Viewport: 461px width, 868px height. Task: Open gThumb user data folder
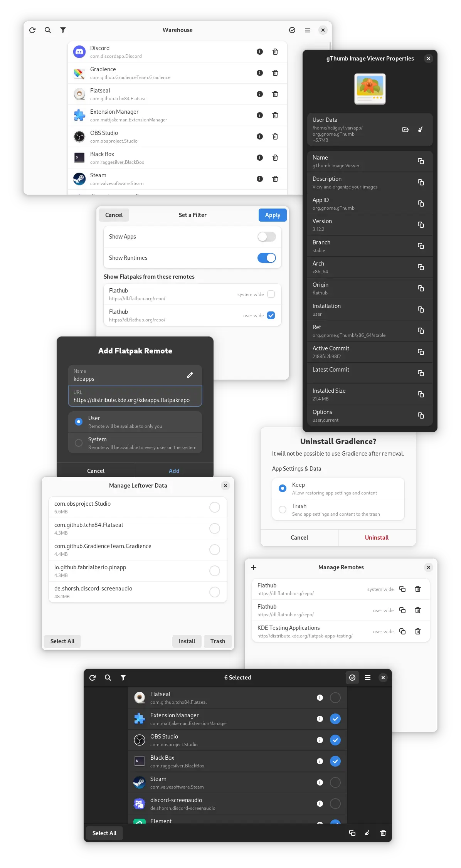point(405,130)
